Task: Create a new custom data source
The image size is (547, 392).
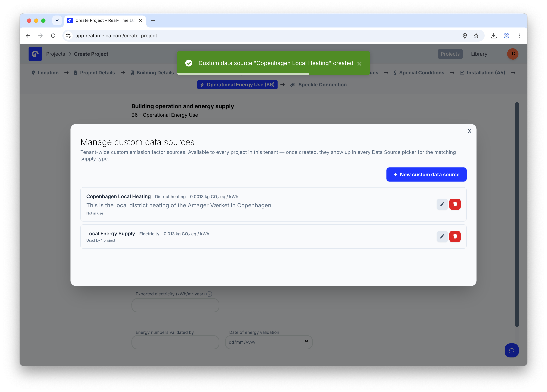Action: [x=426, y=174]
